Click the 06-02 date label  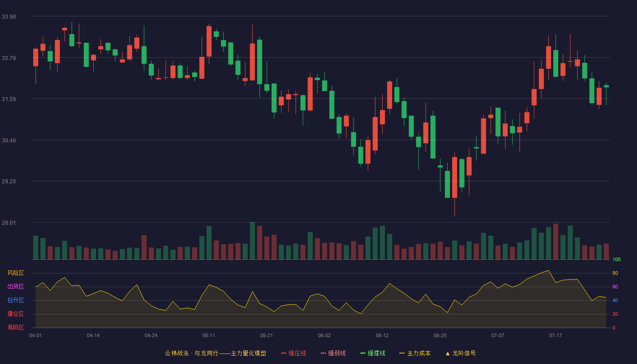tap(324, 335)
